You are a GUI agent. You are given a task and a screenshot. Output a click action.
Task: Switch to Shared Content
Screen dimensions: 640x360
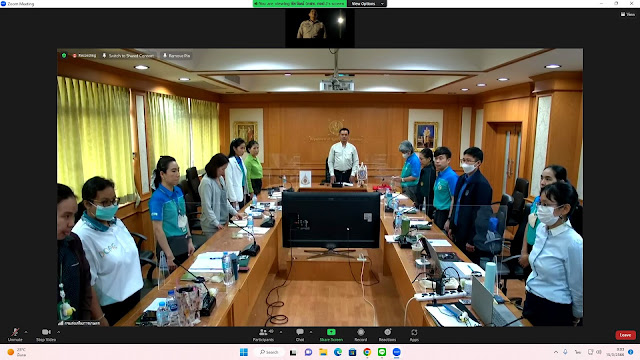[x=128, y=55]
